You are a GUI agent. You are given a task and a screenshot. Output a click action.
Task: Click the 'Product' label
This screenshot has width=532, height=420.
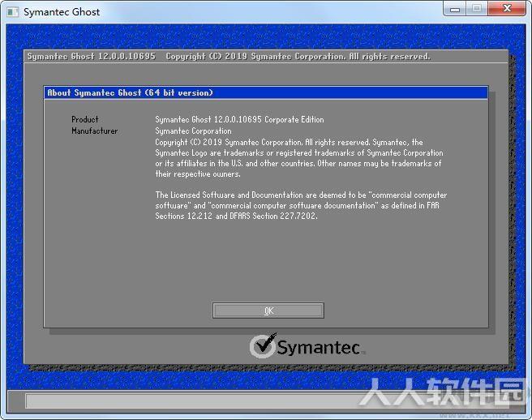coord(85,119)
